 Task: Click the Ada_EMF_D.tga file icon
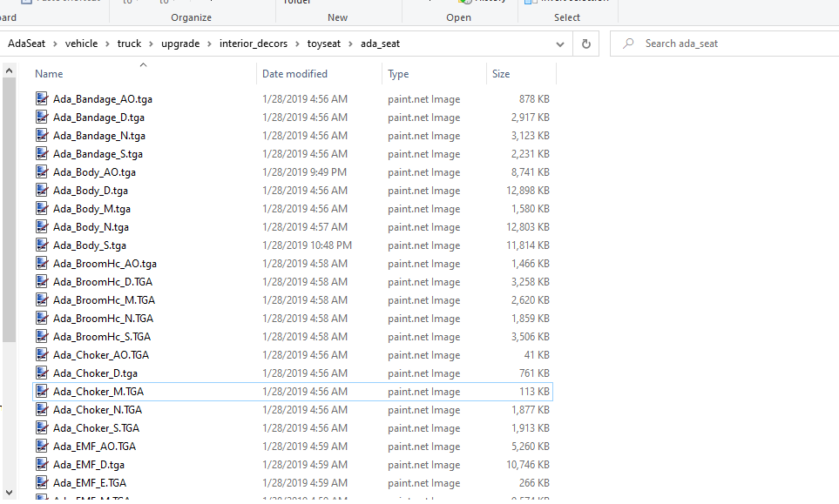(42, 464)
